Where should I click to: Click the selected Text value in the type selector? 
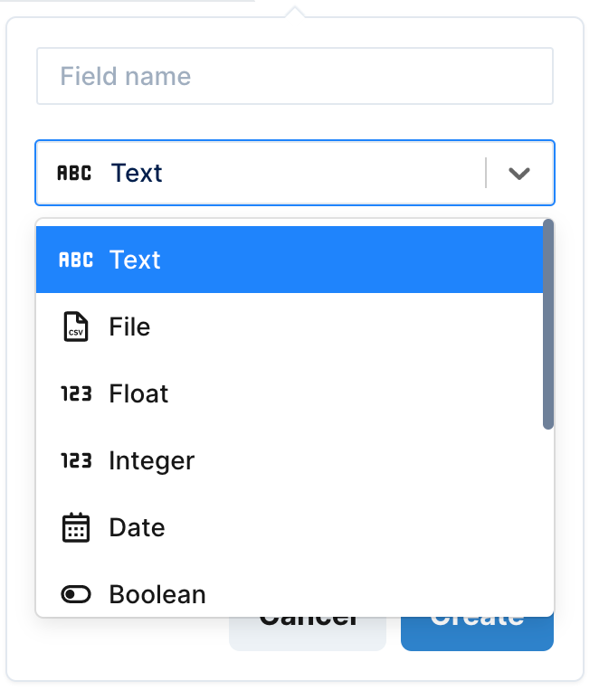[x=137, y=173]
